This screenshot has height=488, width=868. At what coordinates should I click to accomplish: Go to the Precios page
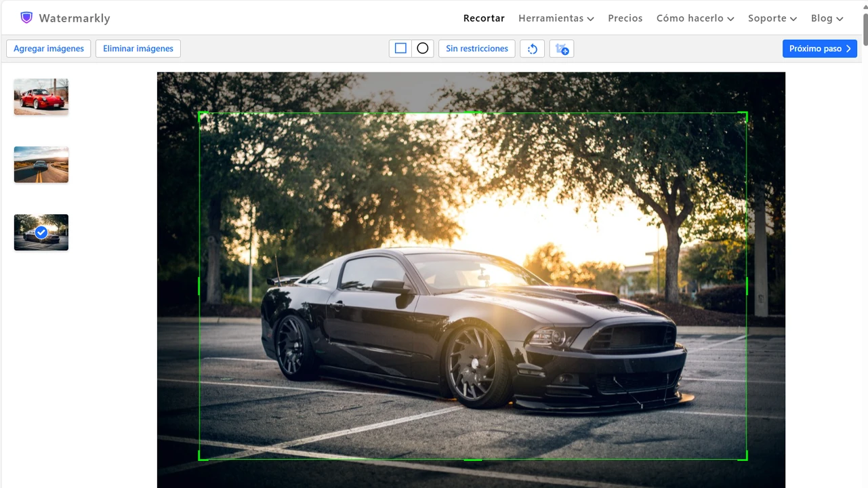tap(625, 18)
